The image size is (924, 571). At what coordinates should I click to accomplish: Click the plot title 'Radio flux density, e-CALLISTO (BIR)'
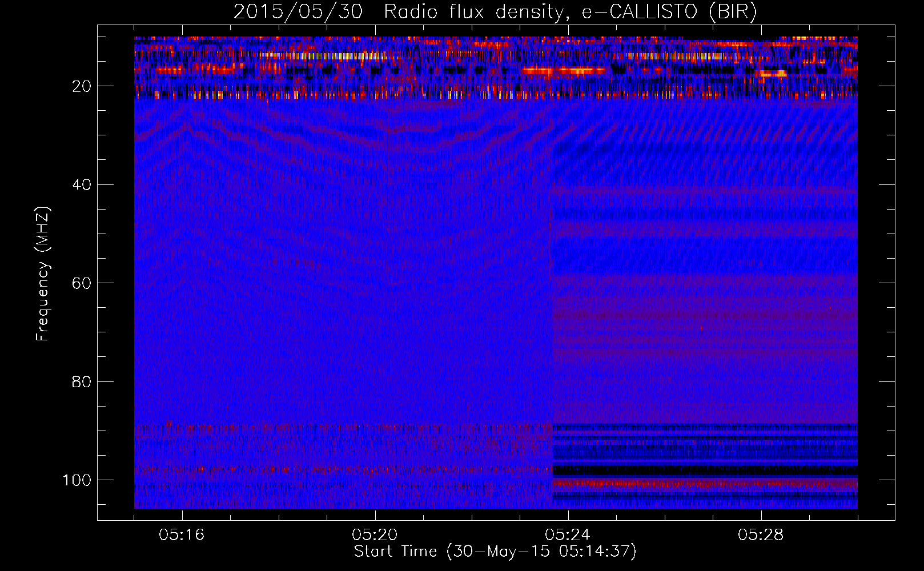click(571, 12)
